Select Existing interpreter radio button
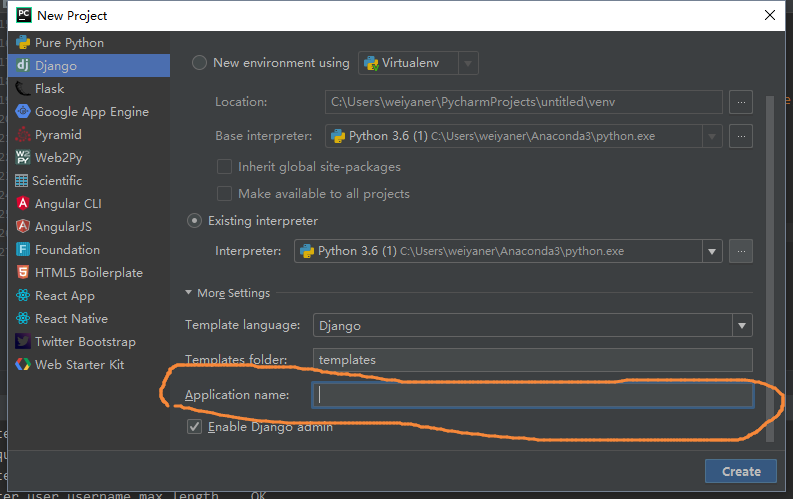The width and height of the screenshot is (793, 499). click(194, 221)
